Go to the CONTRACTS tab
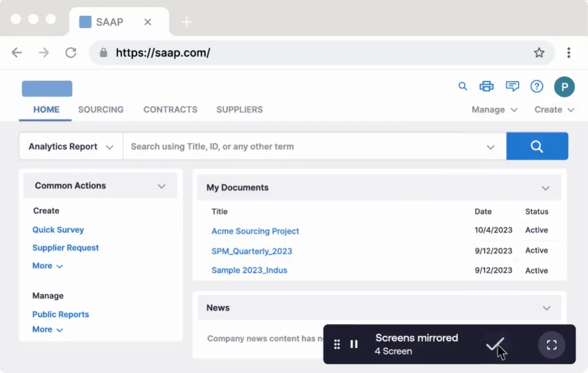588x373 pixels. point(170,110)
